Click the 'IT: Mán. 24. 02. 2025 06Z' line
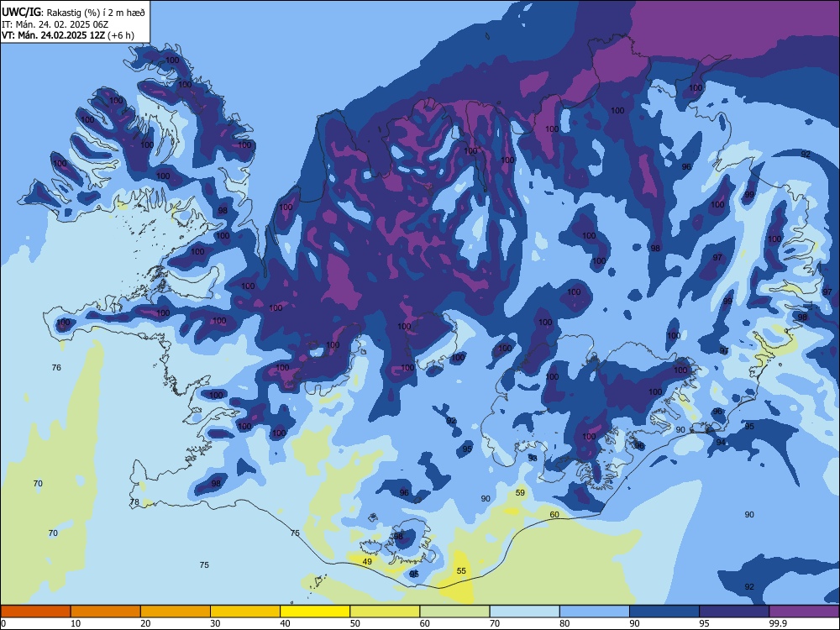Image resolution: width=840 pixels, height=630 pixels. tap(55, 24)
